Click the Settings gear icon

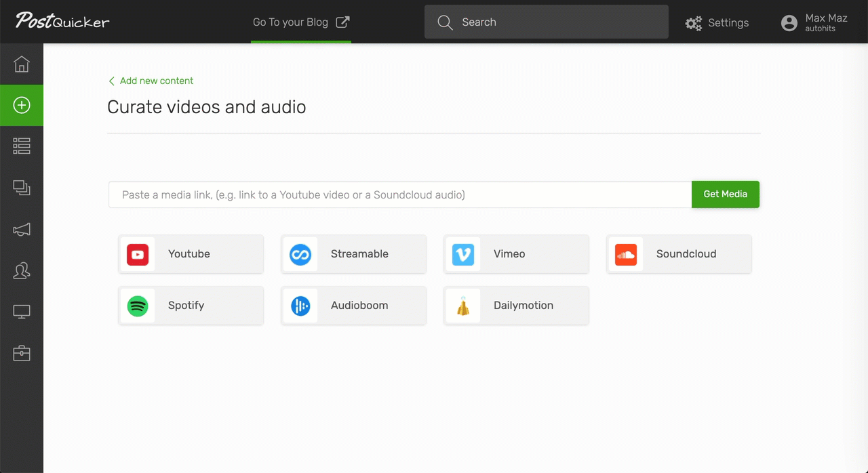(693, 23)
